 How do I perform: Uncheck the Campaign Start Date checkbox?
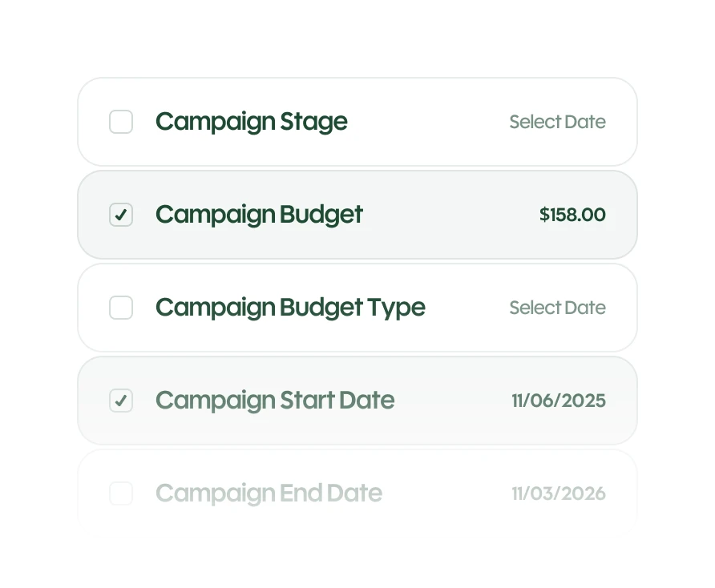pos(121,401)
